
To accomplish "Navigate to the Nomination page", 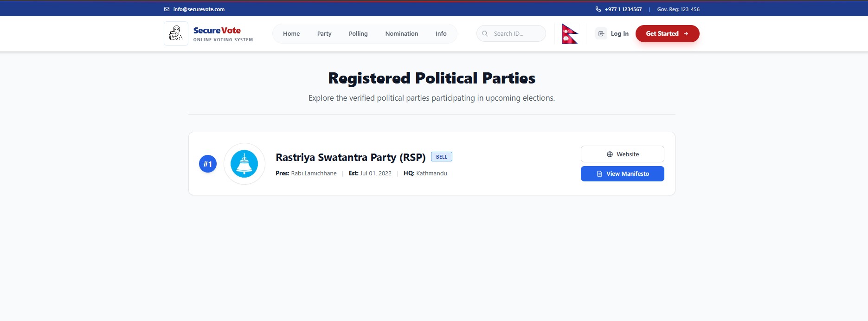I will pos(401,34).
